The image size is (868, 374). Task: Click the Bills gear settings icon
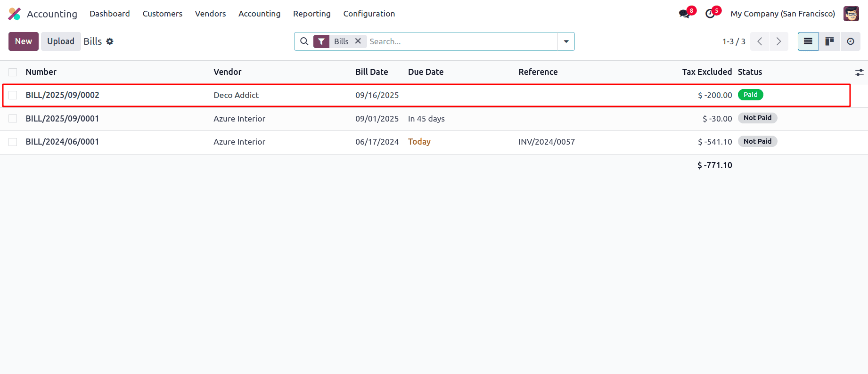pos(110,41)
